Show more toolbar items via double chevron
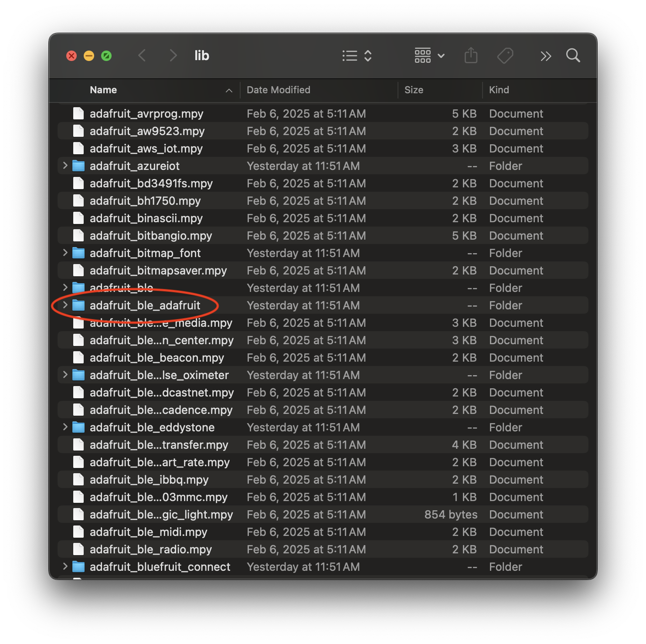 [x=545, y=56]
